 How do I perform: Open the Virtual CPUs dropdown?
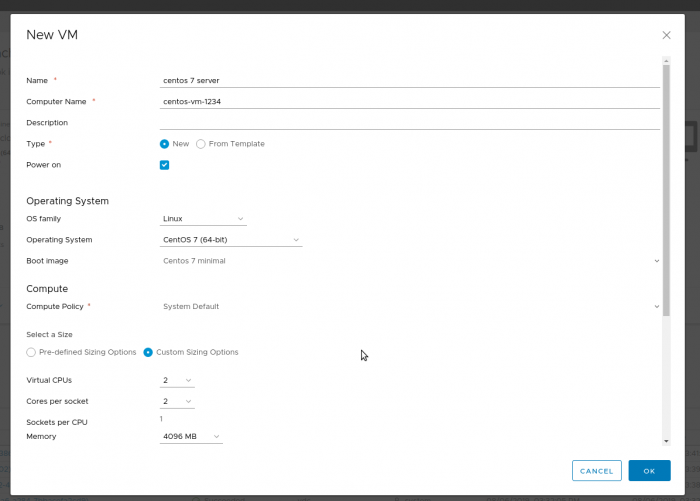pos(177,380)
